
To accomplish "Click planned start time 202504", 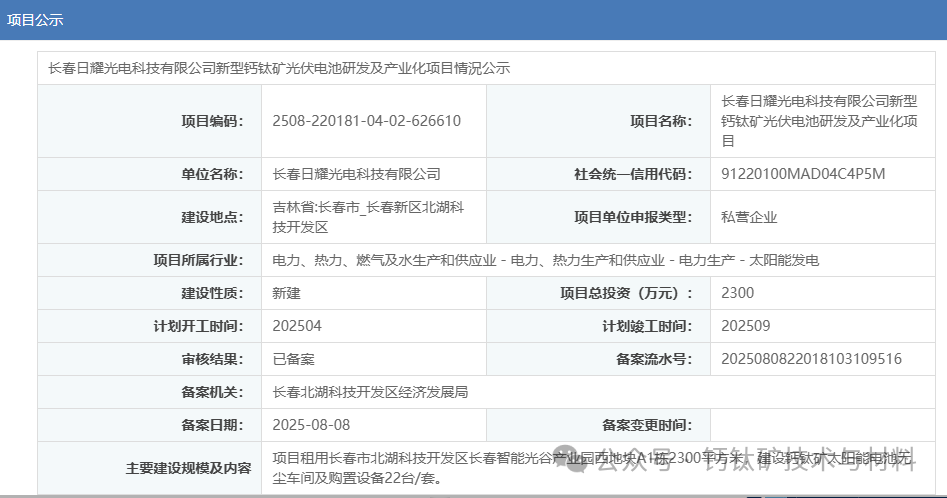I will click(297, 326).
